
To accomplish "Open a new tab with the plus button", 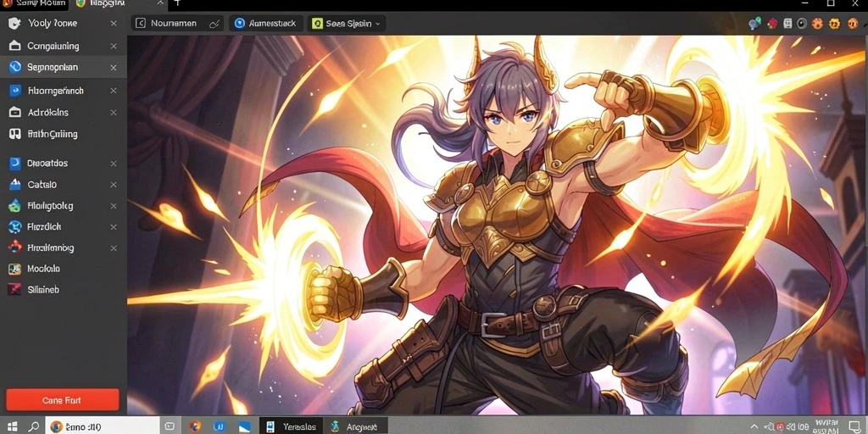I will coord(177,3).
